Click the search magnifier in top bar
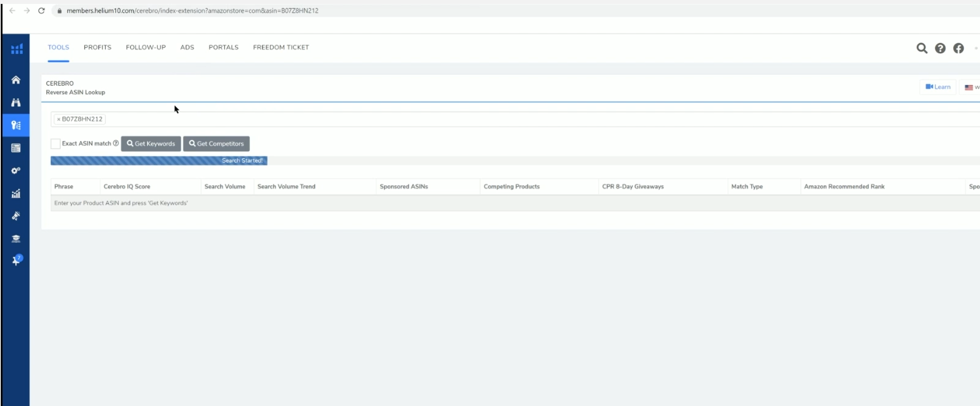The width and height of the screenshot is (980, 406). point(922,48)
